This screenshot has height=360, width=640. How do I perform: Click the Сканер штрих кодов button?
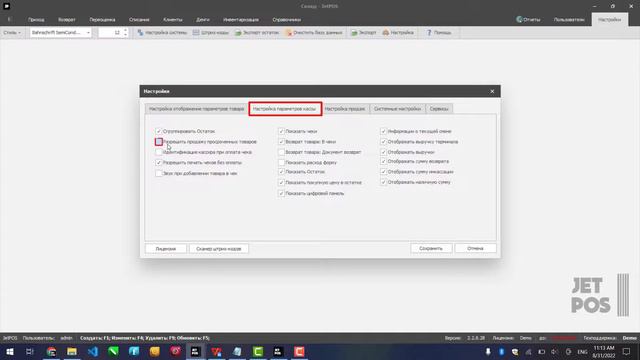pos(219,249)
